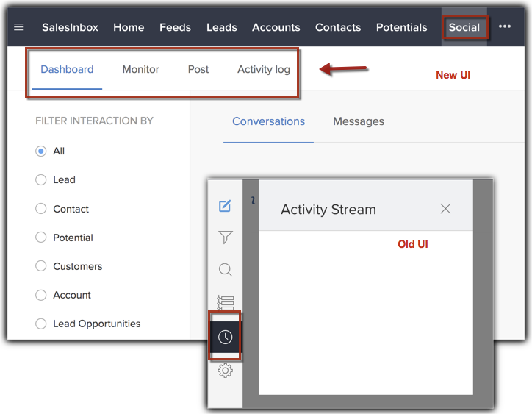532x414 pixels.
Task: Open the Potentials module
Action: pos(401,27)
